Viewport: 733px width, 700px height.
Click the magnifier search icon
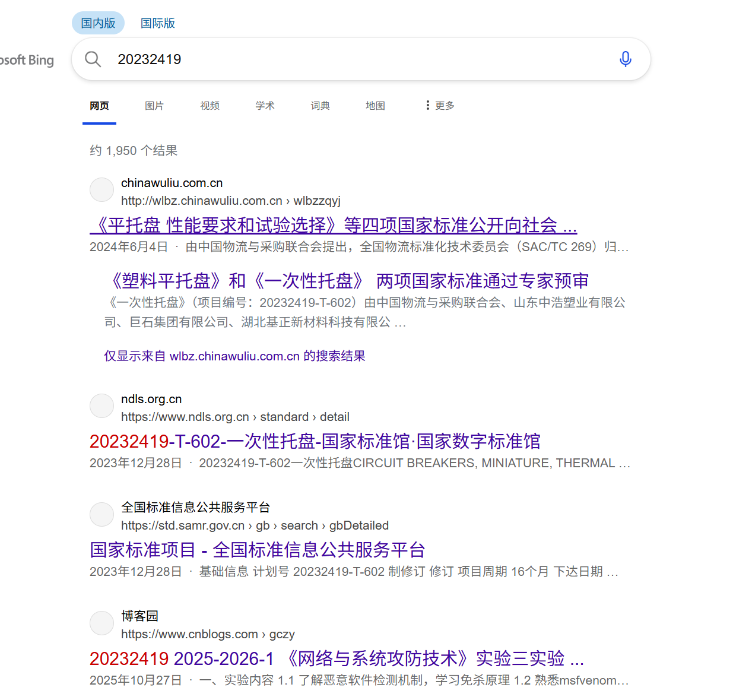click(x=93, y=59)
